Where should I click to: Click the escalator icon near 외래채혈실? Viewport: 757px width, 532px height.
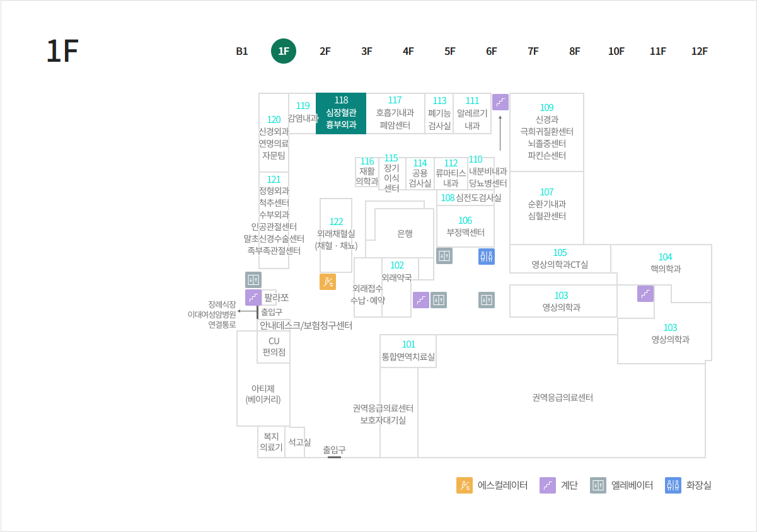coord(328,282)
